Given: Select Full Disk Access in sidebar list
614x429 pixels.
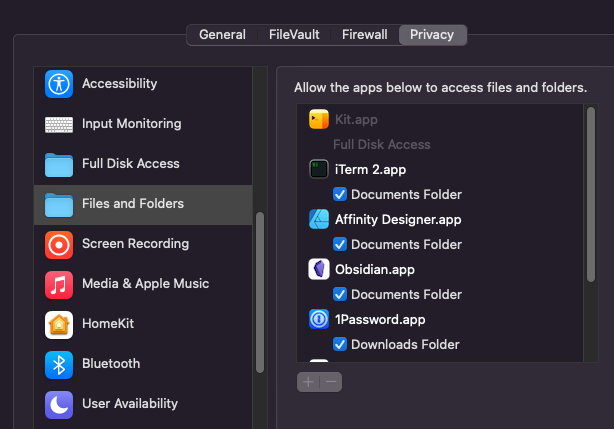Looking at the screenshot, I should (143, 164).
